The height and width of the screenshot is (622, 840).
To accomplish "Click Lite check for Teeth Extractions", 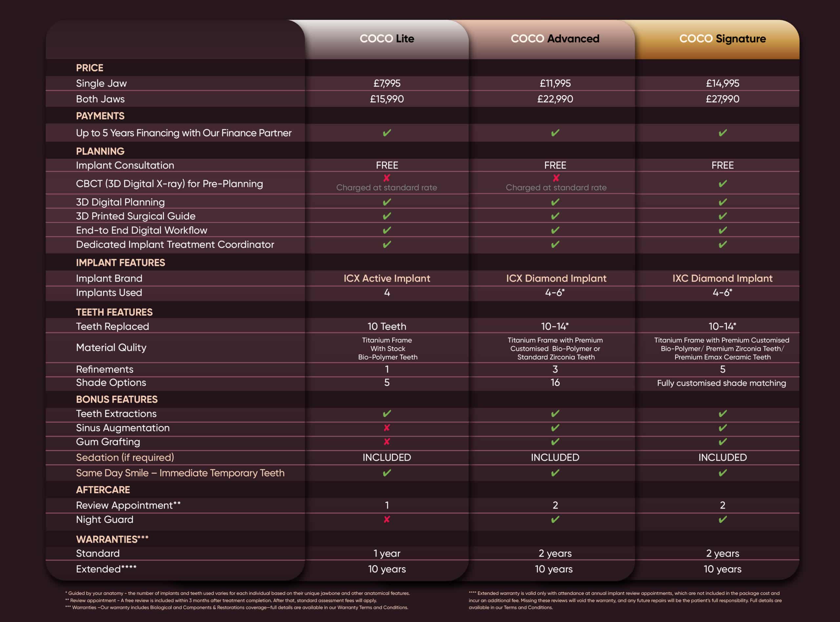I will [387, 414].
